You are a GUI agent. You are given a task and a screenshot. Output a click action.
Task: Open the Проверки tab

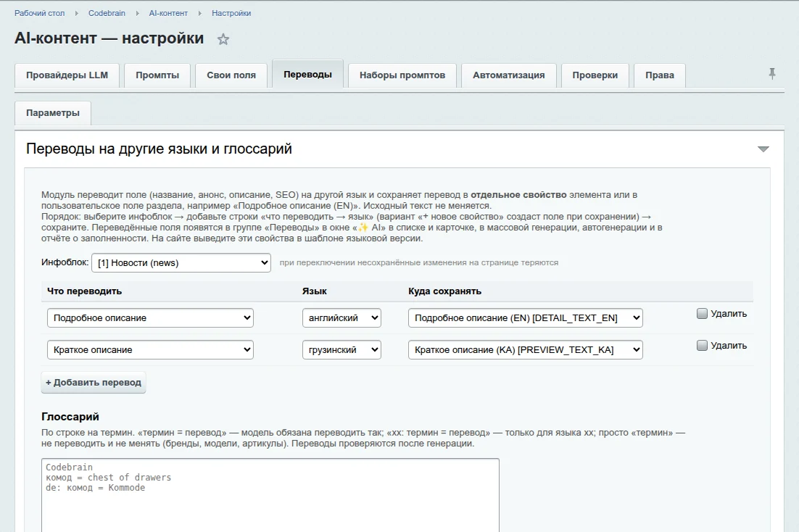point(595,75)
